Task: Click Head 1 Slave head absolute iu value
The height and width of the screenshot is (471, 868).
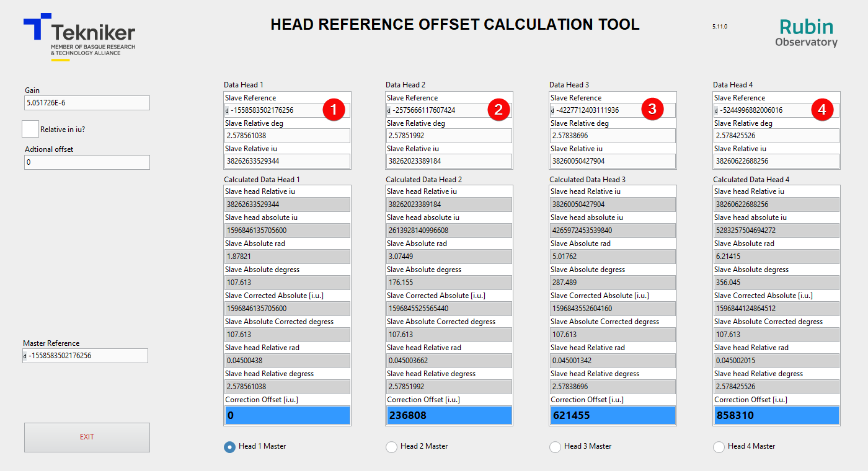Action: [288, 231]
